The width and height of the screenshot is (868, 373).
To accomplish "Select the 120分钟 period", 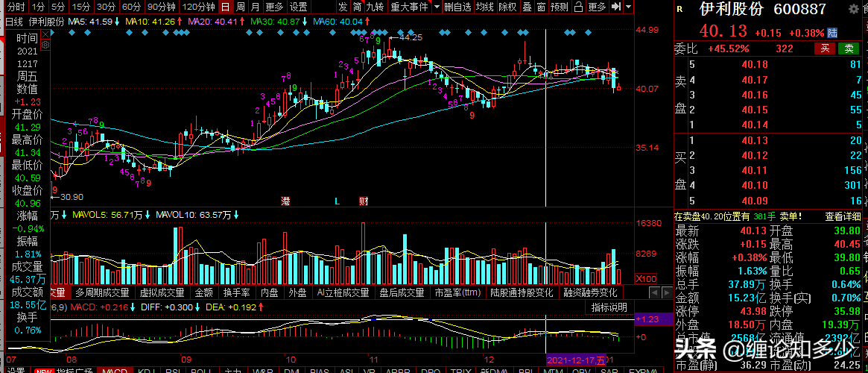I will click(x=199, y=7).
